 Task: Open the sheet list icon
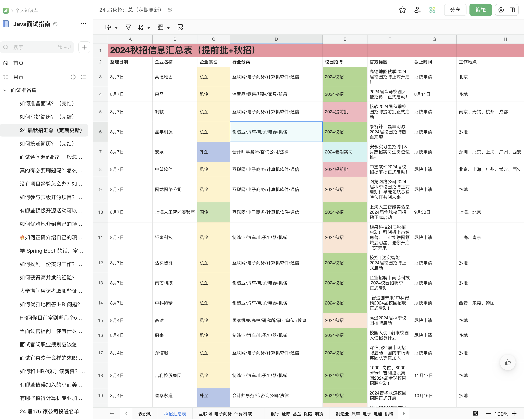click(x=112, y=413)
